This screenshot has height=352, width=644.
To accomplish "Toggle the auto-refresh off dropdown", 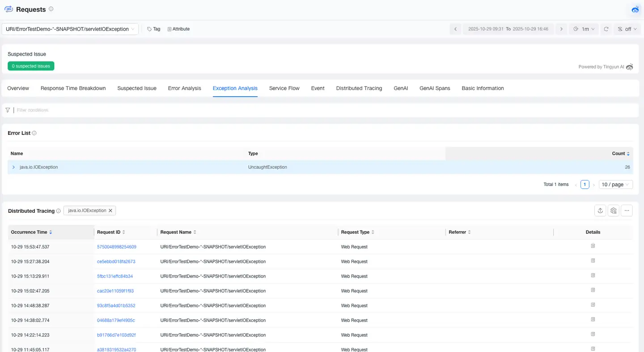I will (627, 29).
